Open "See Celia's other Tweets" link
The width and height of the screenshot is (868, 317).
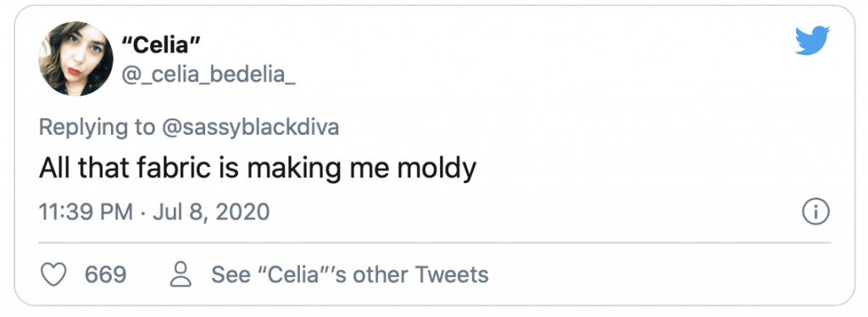350,275
